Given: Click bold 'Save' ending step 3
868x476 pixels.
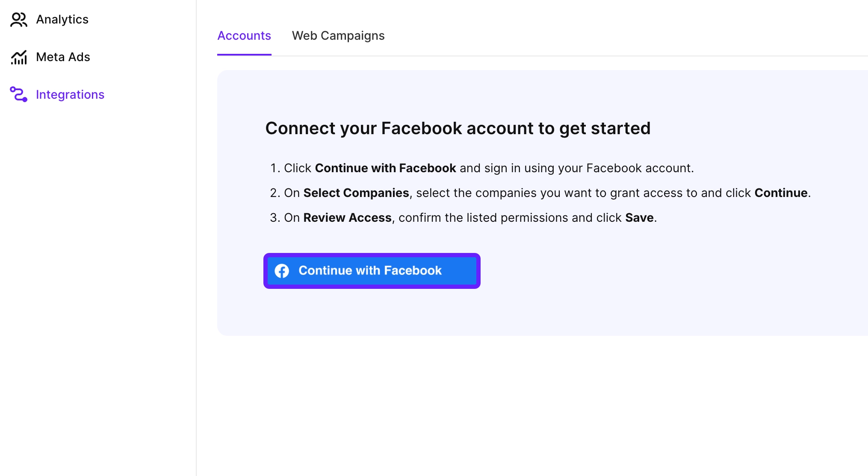Looking at the screenshot, I should click(639, 218).
